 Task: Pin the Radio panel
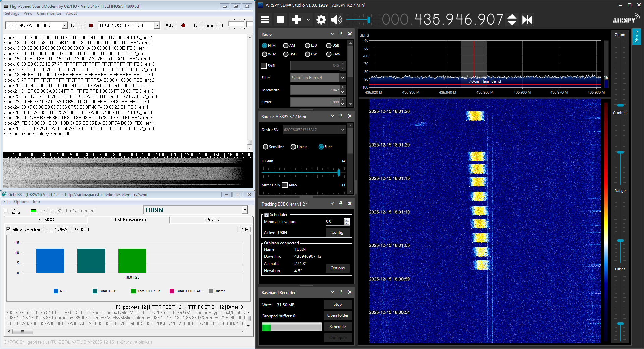point(341,34)
